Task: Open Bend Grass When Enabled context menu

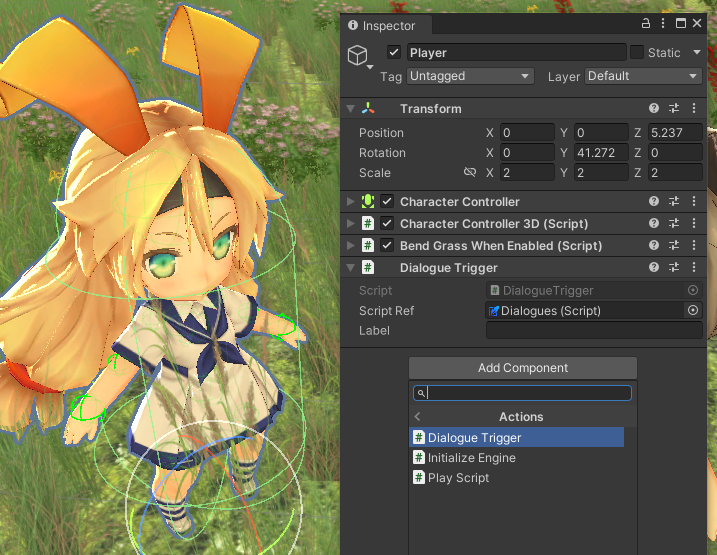Action: [x=694, y=245]
